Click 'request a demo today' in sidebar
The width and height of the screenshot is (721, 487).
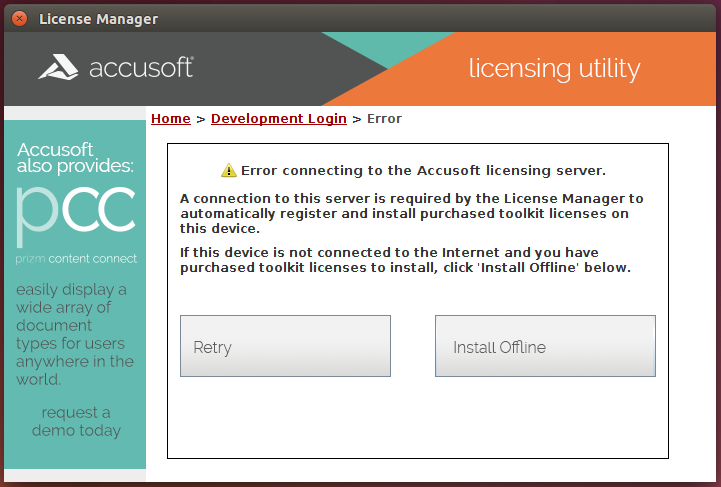(x=76, y=421)
